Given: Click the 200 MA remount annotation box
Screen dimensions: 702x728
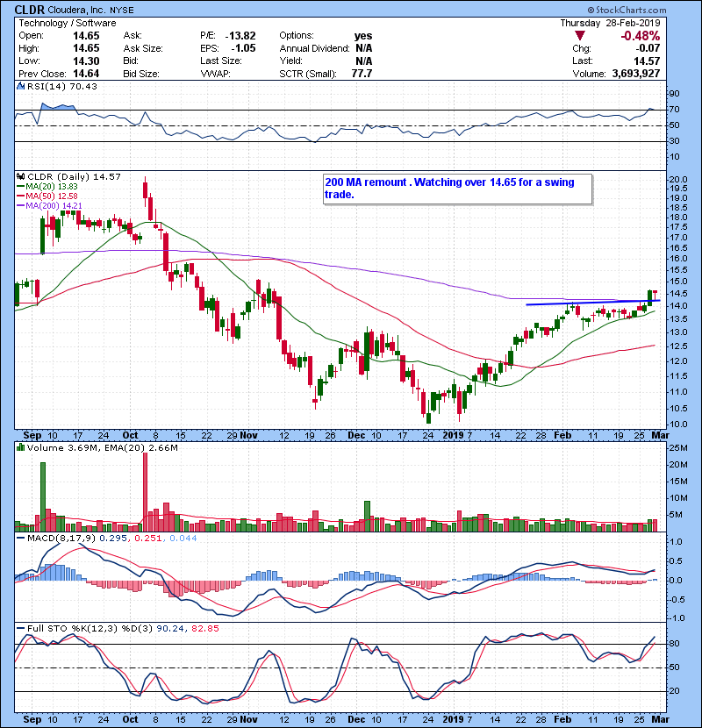Looking at the screenshot, I should point(458,189).
